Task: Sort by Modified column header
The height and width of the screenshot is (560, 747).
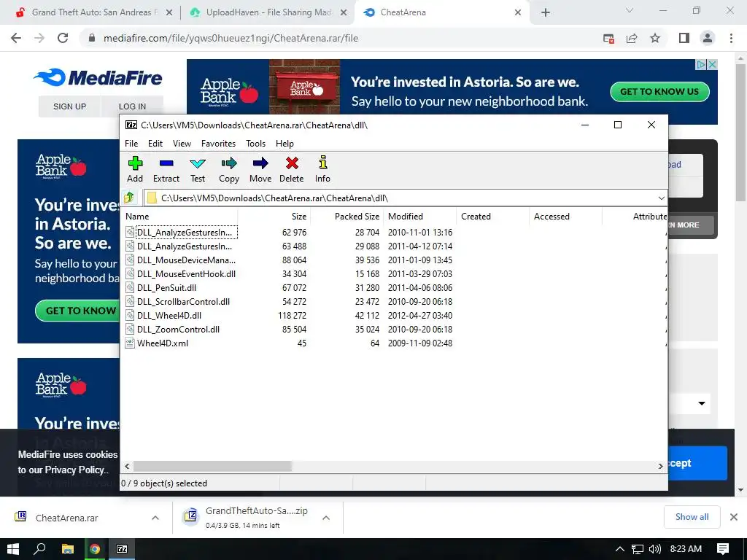Action: pos(420,216)
